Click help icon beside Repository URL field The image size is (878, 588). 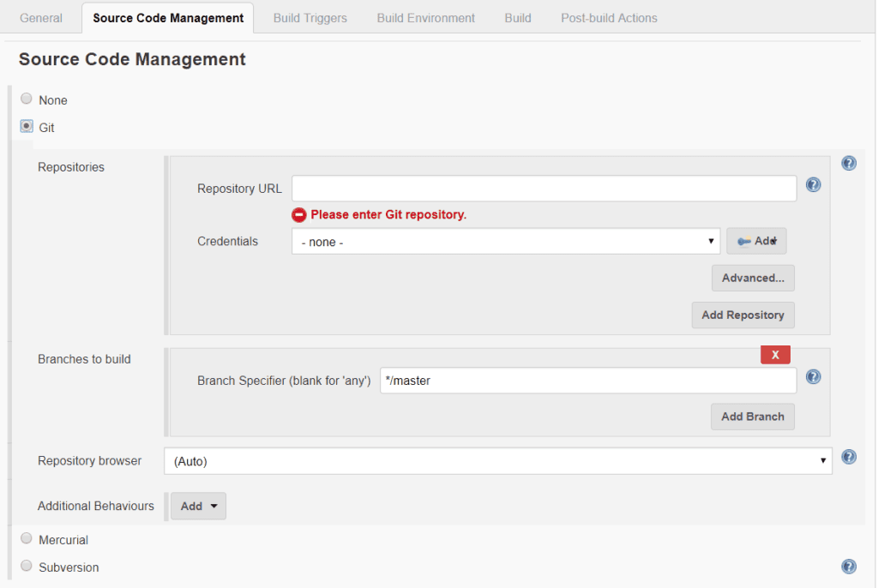813,185
